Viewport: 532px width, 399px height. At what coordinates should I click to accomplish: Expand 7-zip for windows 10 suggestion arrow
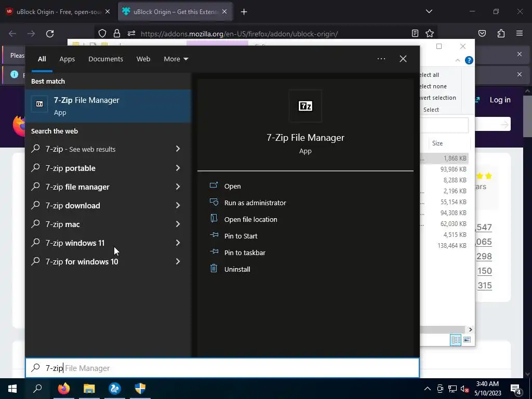tap(178, 261)
